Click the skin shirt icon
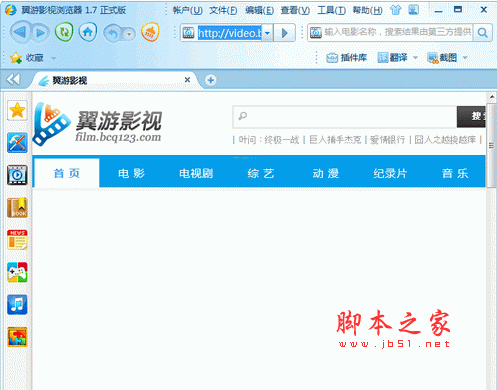Screen dimensions: 497x390 pos(396,10)
